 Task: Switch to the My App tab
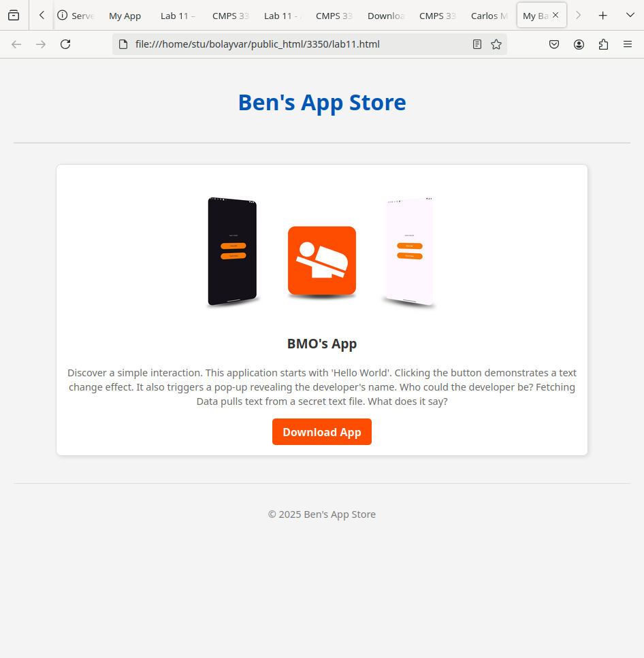pyautogui.click(x=125, y=16)
